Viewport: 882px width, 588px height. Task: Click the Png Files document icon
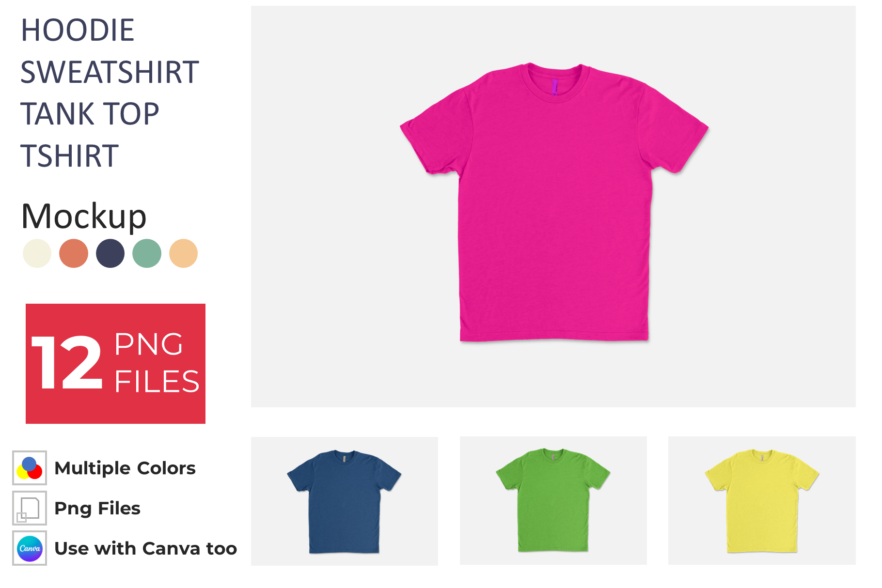tap(30, 508)
